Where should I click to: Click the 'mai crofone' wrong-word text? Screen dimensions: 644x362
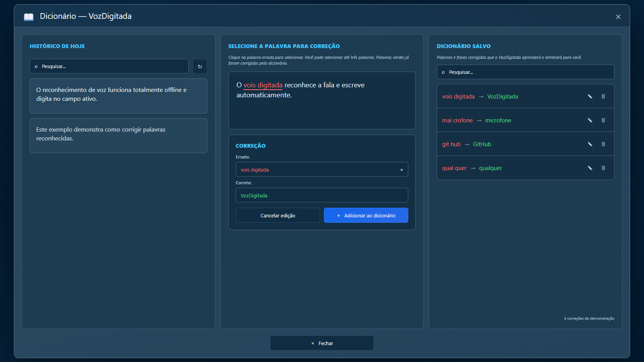click(x=457, y=120)
